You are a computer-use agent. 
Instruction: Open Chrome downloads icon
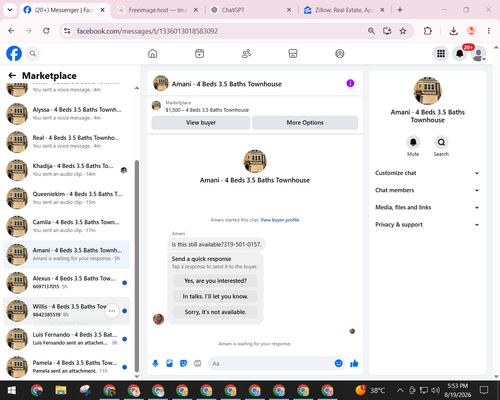pyautogui.click(x=453, y=31)
